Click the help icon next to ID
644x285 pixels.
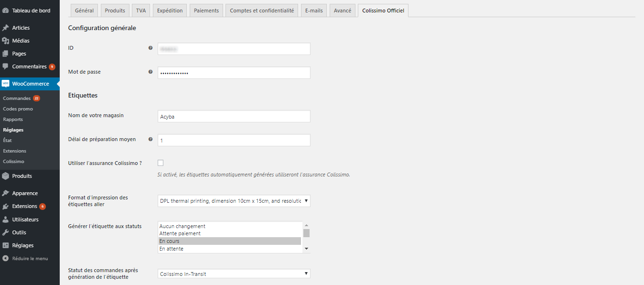[x=150, y=48]
